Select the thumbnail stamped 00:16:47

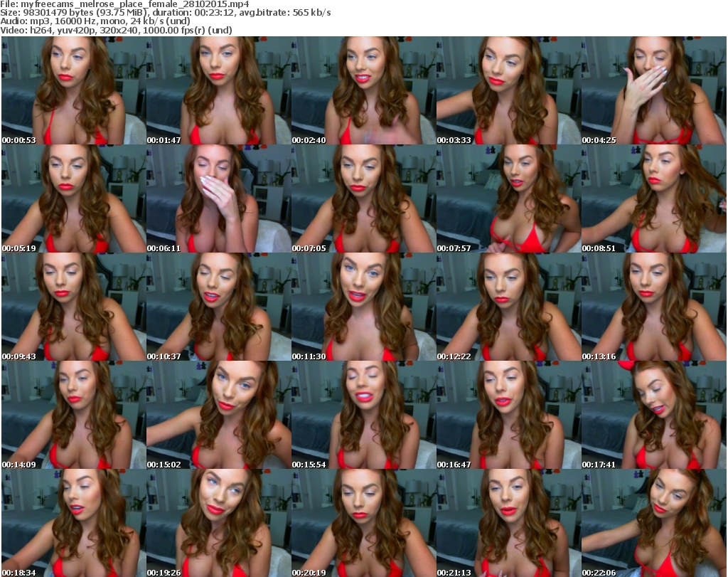(509, 415)
